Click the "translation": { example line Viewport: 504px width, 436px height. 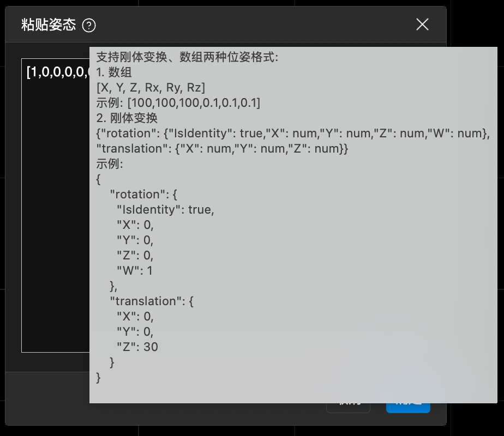pyautogui.click(x=152, y=301)
